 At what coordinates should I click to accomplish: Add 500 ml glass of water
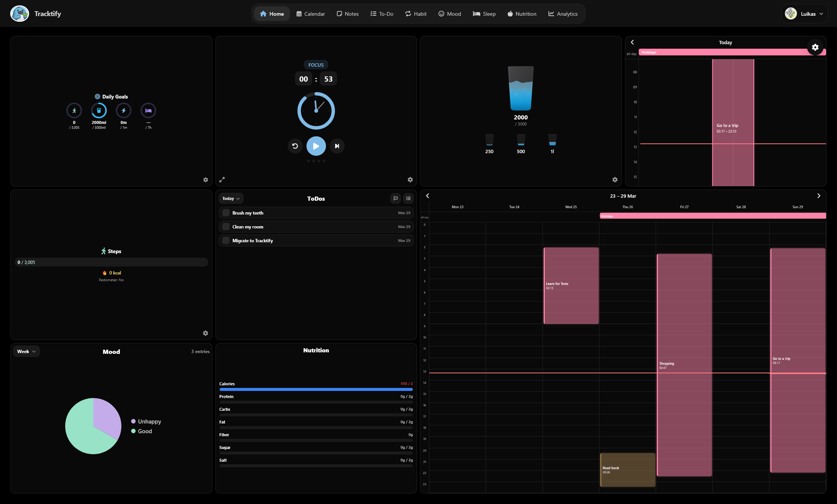(x=521, y=144)
